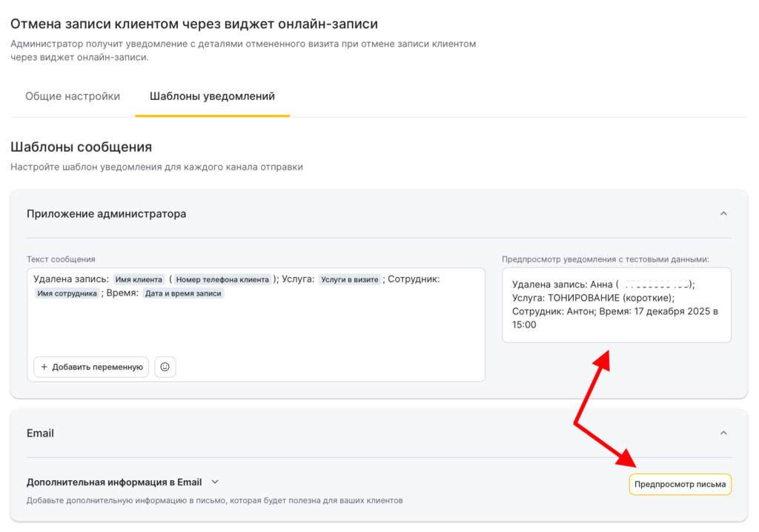Click the Добавить переменную button
Screen dimensions: 759x532
(x=91, y=367)
